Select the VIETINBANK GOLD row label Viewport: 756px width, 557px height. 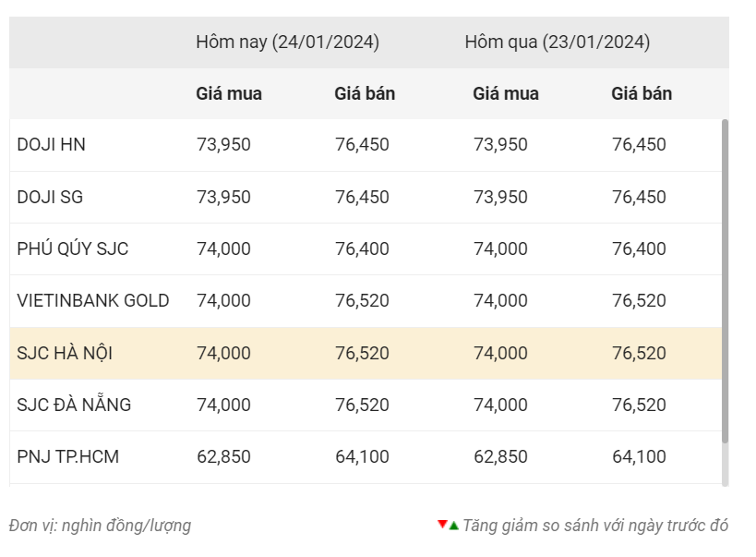coord(93,301)
